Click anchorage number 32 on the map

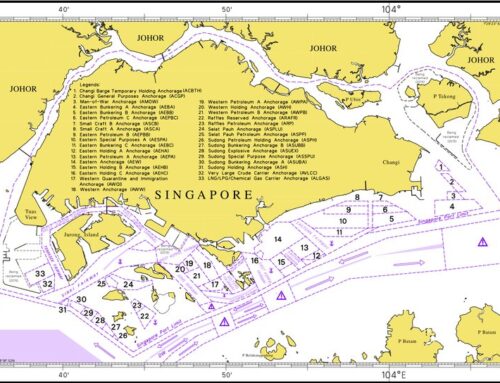[48, 284]
